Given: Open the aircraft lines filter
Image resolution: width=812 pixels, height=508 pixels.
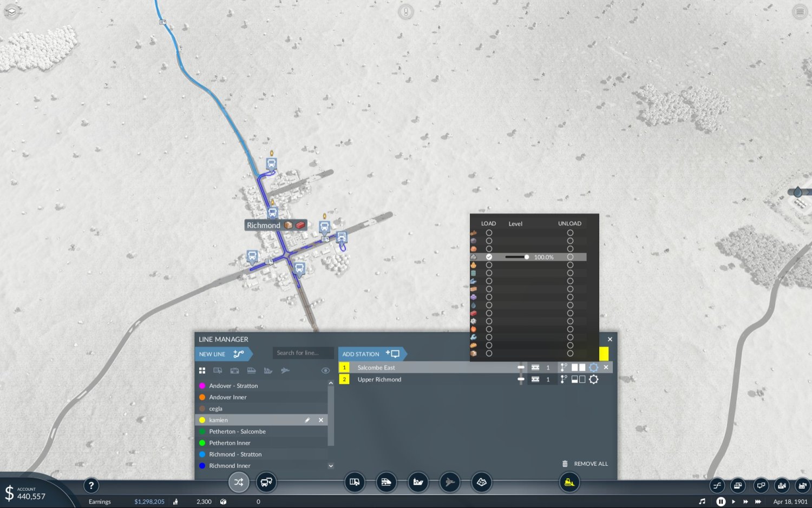Looking at the screenshot, I should click(285, 371).
